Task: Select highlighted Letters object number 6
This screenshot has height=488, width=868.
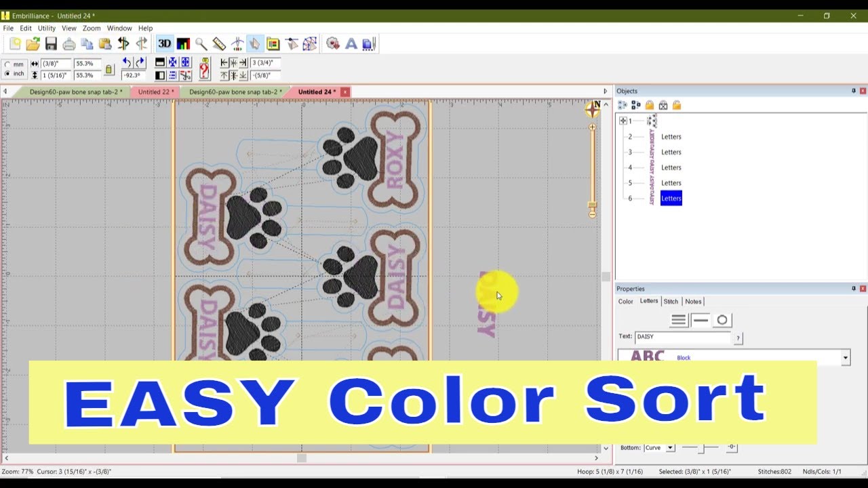Action: pos(671,198)
